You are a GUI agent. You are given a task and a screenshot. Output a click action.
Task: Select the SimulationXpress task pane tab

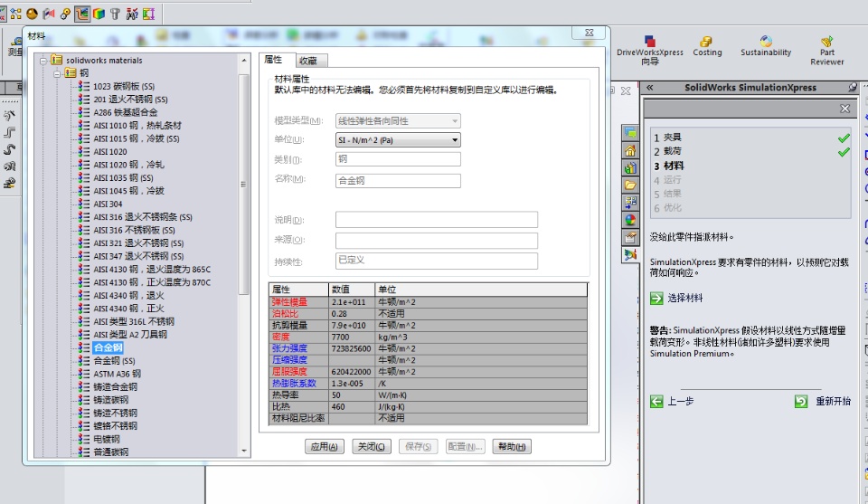coord(630,255)
